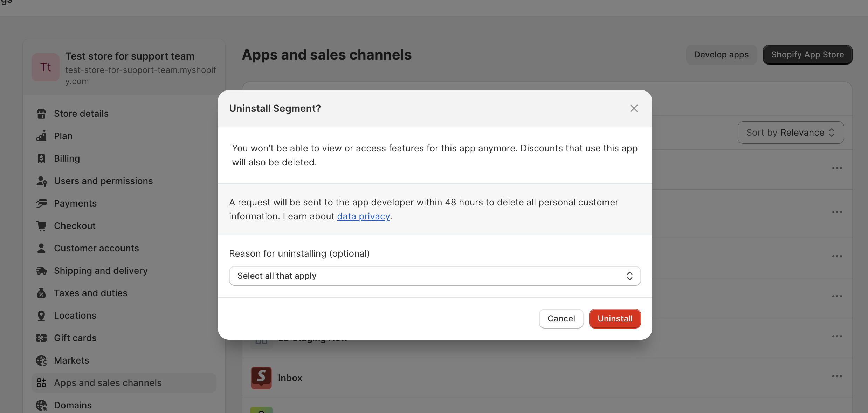Click the Gift cards icon
Viewport: 868px width, 413px height.
pos(41,338)
